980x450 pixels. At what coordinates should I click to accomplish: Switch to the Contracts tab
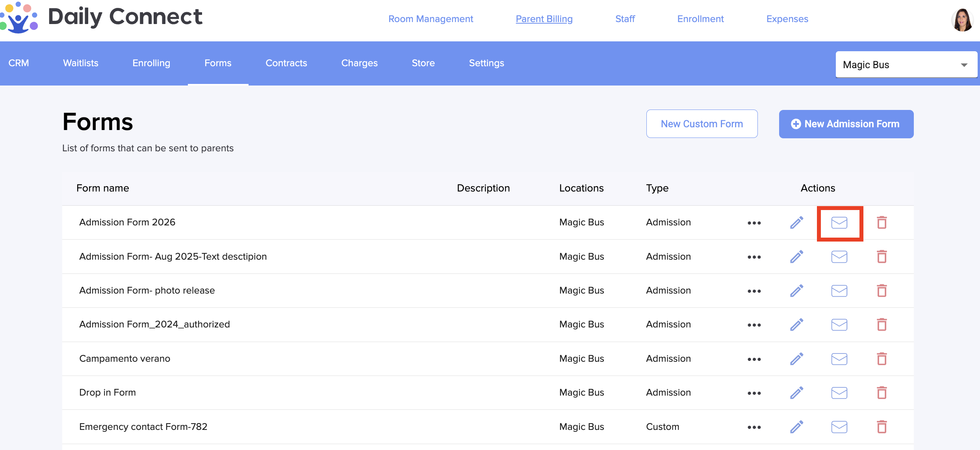pyautogui.click(x=286, y=63)
